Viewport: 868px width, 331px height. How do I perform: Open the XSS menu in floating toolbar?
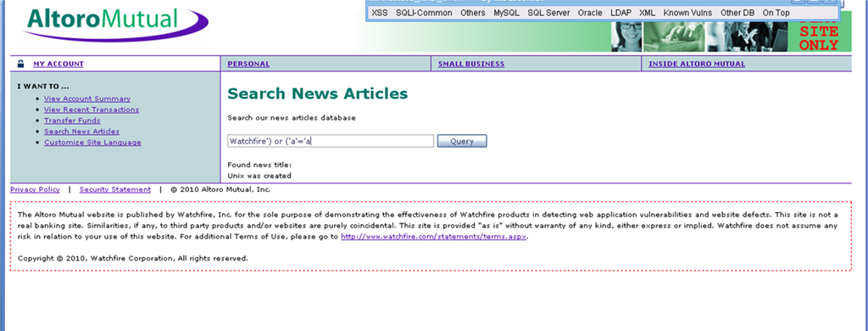[x=379, y=13]
